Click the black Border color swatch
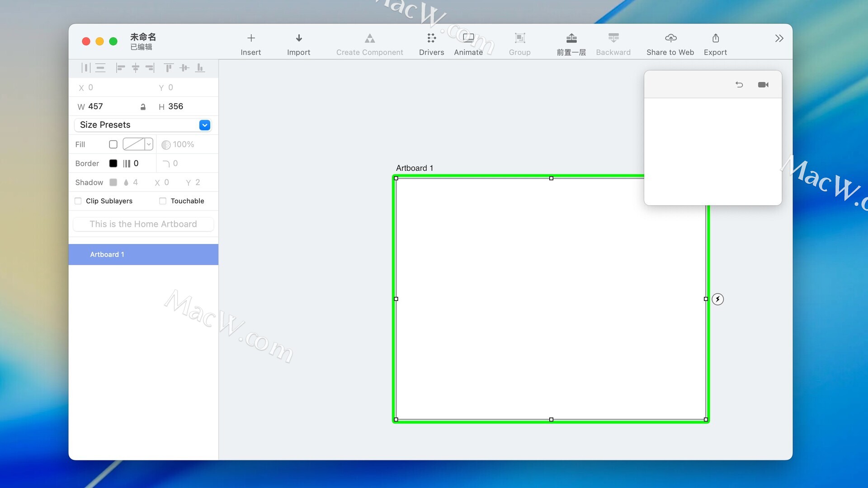This screenshot has width=868, height=488. pos(113,164)
